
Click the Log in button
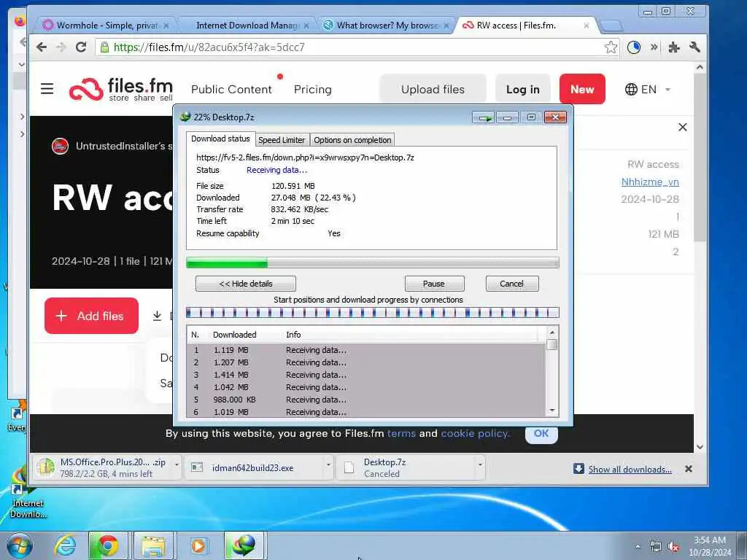pos(522,89)
